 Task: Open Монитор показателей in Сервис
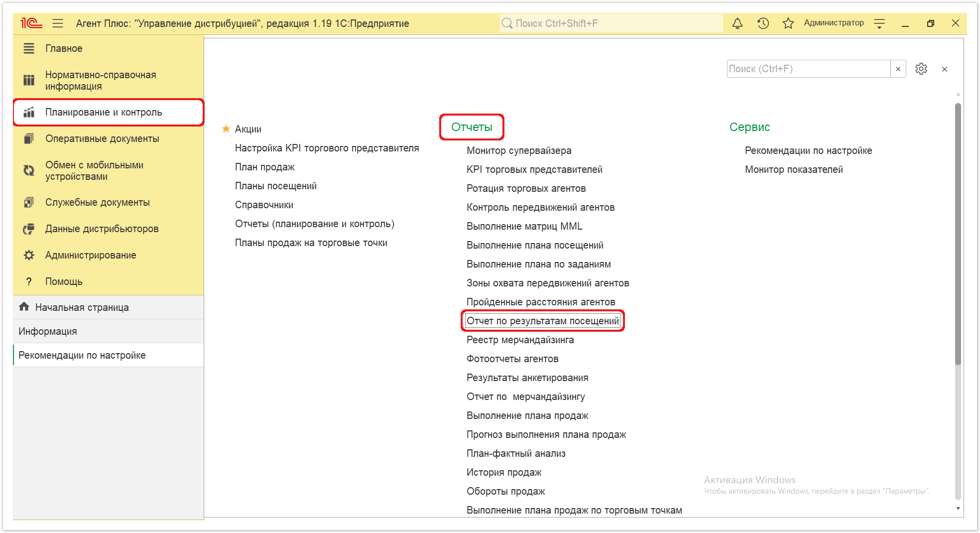click(x=794, y=169)
